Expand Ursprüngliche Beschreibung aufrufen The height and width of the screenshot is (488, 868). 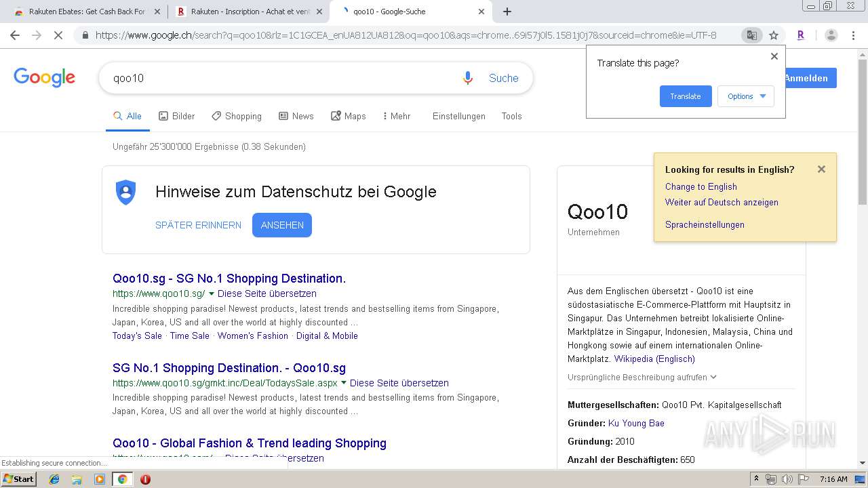click(x=642, y=378)
